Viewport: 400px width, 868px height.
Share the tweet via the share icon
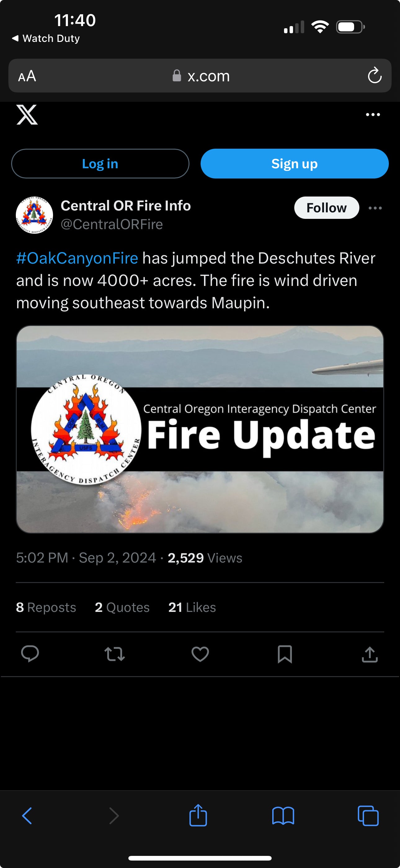click(x=369, y=653)
